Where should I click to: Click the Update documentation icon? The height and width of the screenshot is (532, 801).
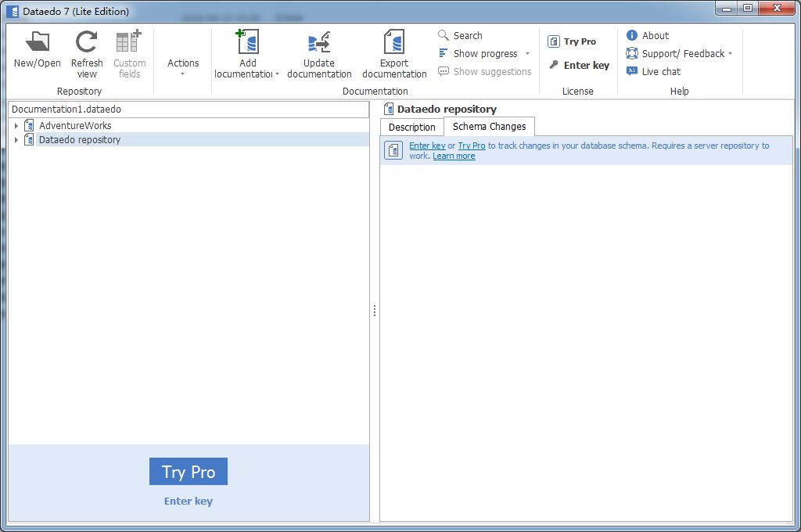coord(319,42)
